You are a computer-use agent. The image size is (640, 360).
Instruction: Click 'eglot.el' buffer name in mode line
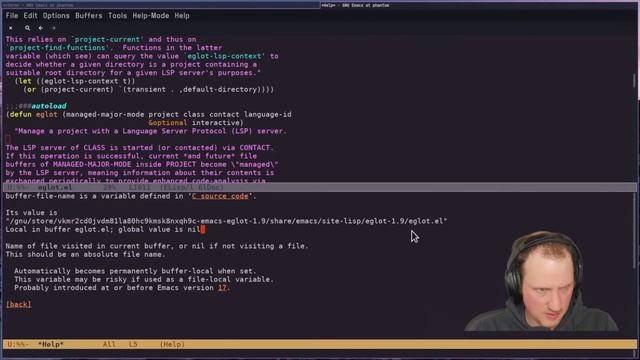pos(55,187)
